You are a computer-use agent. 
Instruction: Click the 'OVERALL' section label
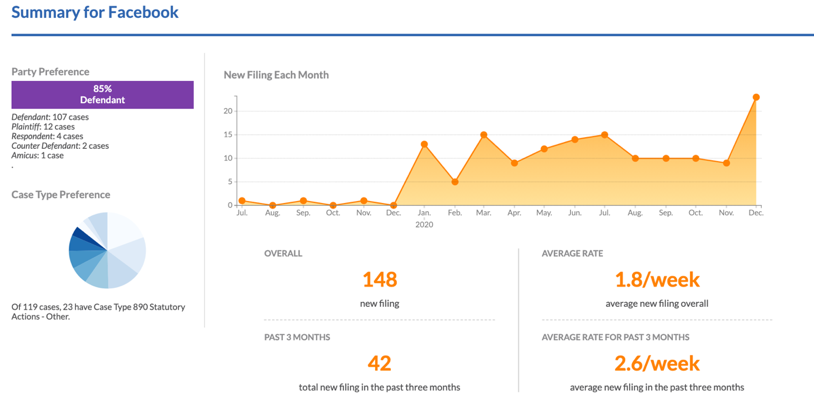point(283,254)
